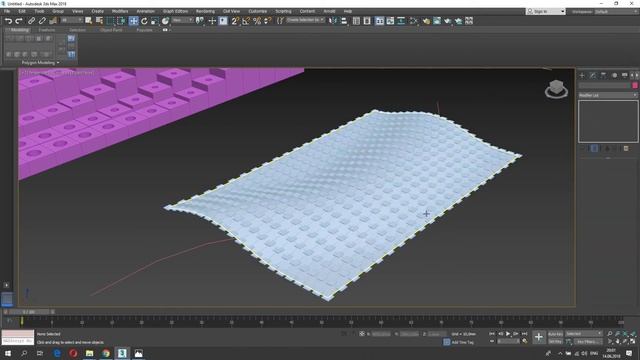Activate the Select and Scale tool

[155, 21]
